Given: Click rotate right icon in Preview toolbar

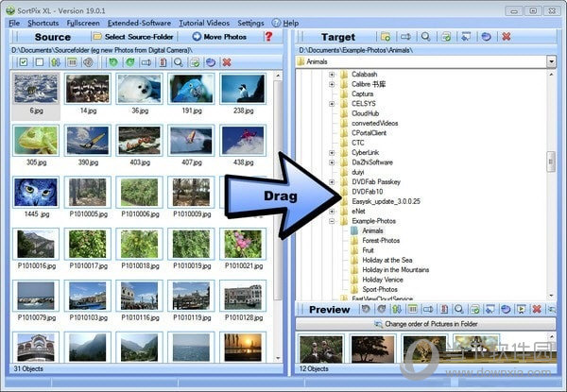Looking at the screenshot, I should [382, 309].
